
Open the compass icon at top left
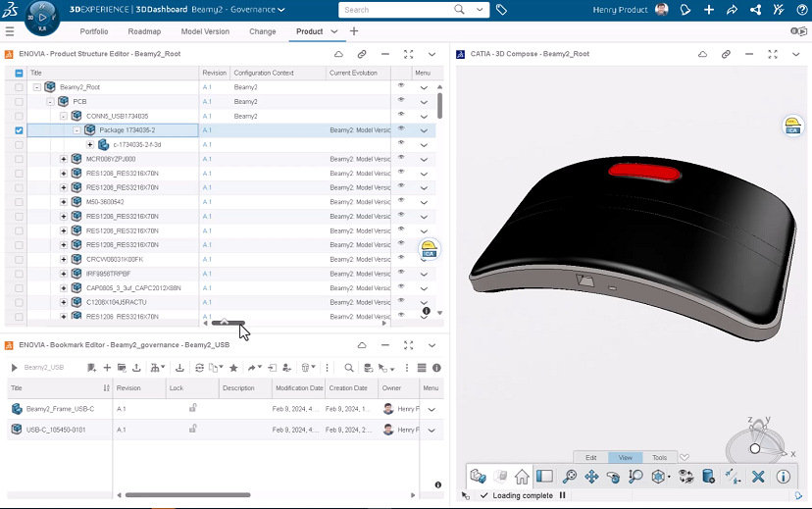pyautogui.click(x=42, y=16)
